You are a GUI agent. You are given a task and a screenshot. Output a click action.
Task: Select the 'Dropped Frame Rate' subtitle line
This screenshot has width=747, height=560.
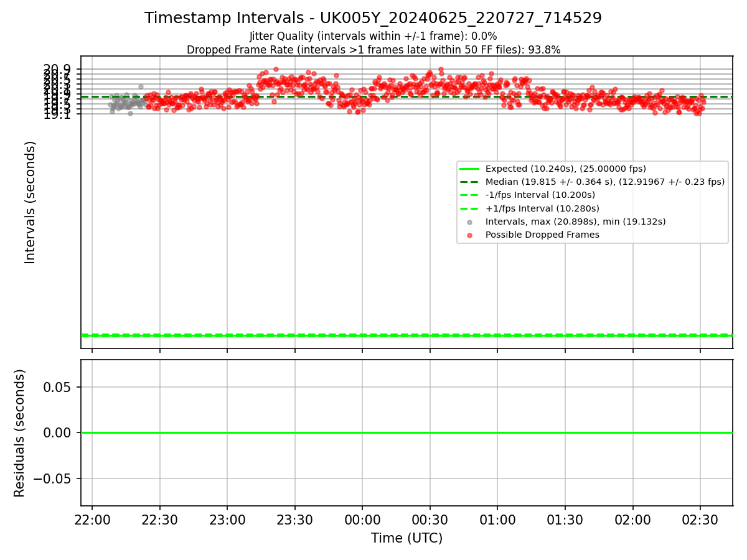373,50
